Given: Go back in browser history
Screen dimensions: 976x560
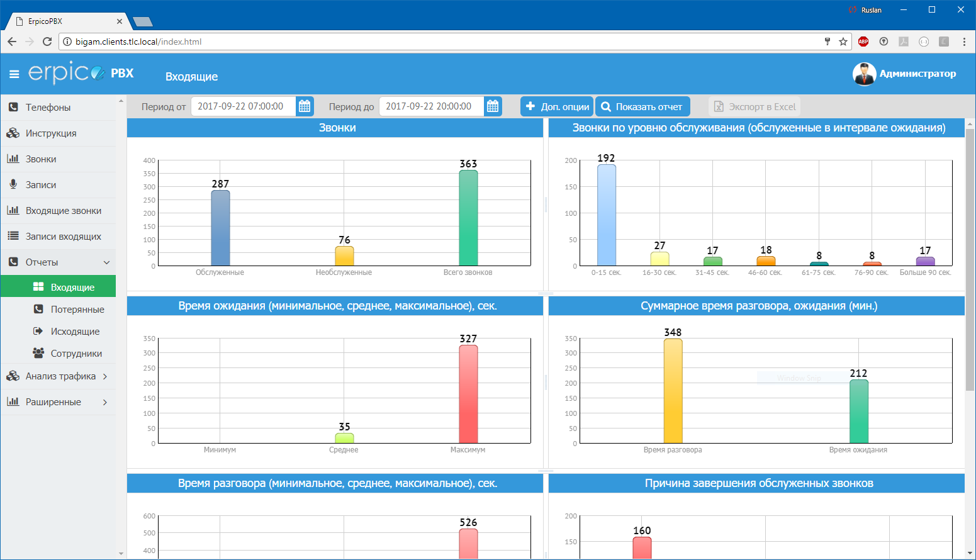Looking at the screenshot, I should 12,42.
